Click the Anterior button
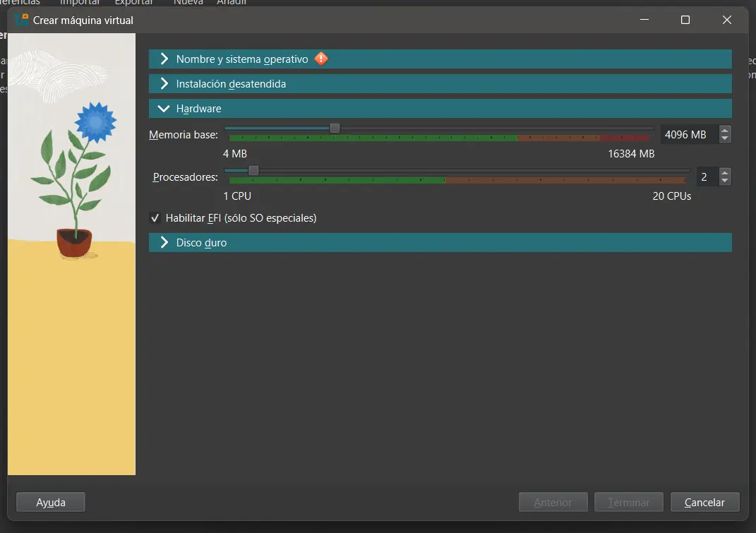Screen dimensions: 756x533 click(553, 502)
